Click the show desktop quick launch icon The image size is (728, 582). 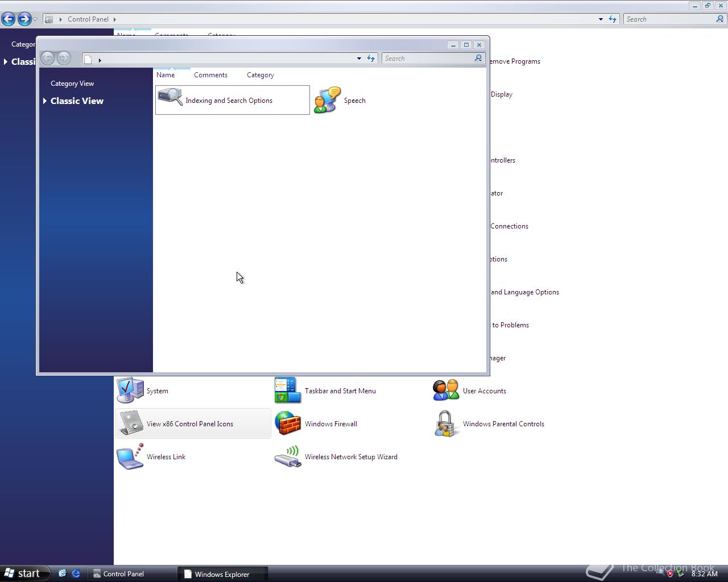(x=62, y=573)
